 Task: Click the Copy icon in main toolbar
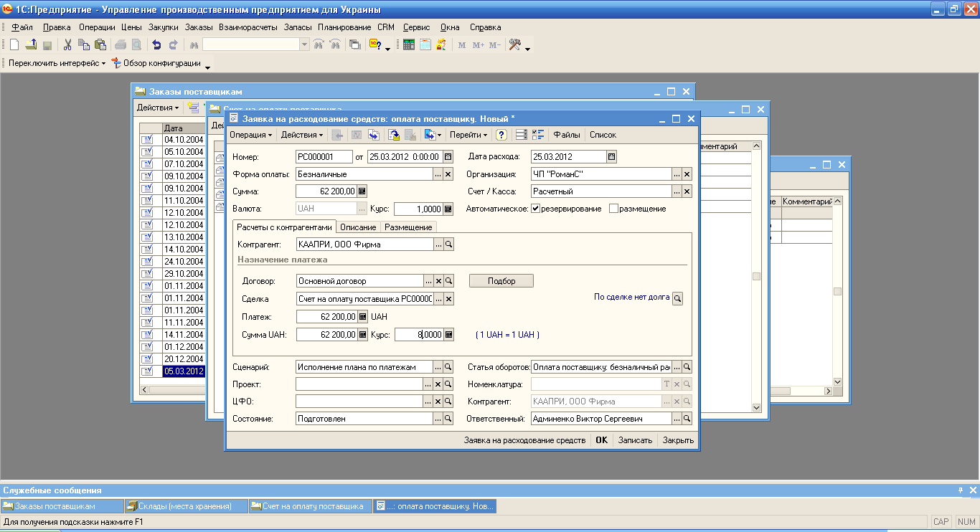[83, 44]
